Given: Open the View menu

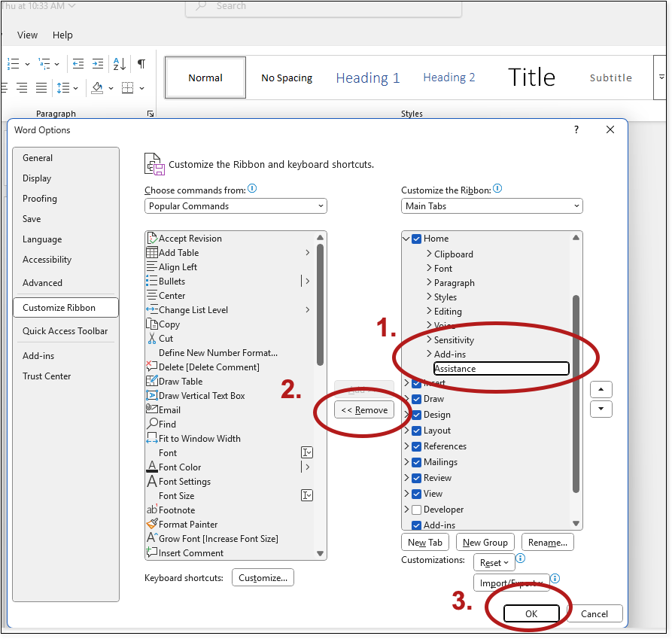Looking at the screenshot, I should pyautogui.click(x=27, y=35).
